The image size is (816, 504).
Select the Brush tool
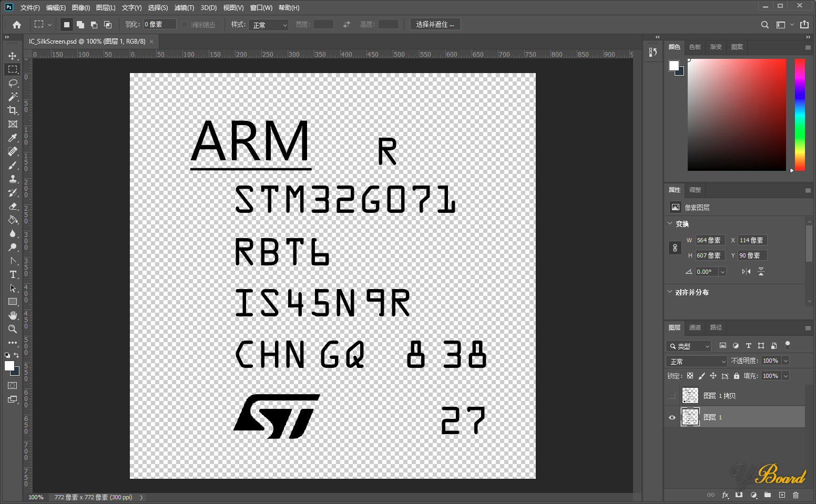click(13, 165)
